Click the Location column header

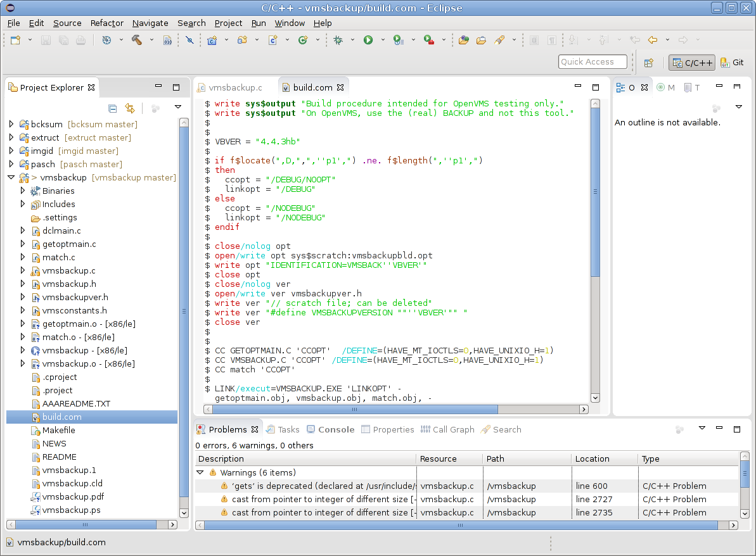pos(605,458)
